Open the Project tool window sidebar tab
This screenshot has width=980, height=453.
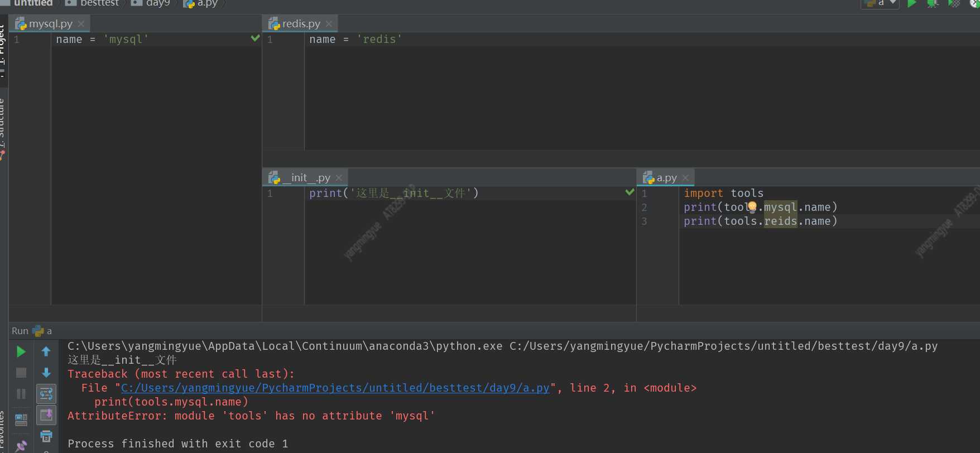pyautogui.click(x=3, y=50)
